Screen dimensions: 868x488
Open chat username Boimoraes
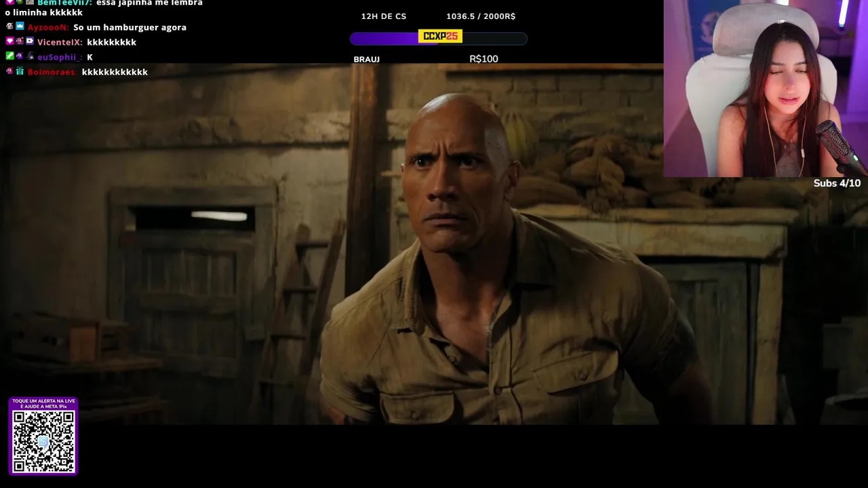coord(52,72)
